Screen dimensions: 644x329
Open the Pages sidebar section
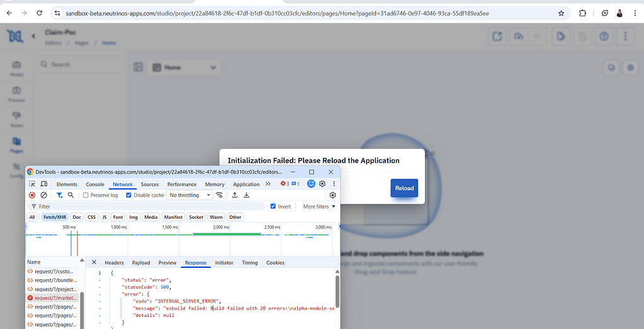[16, 145]
